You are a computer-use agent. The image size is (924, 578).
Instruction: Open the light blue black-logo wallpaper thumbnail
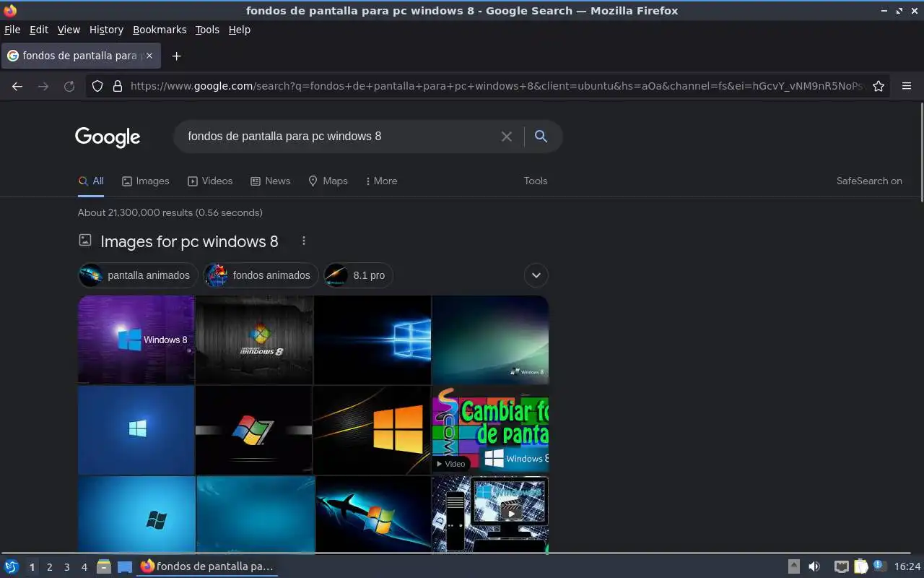(136, 514)
